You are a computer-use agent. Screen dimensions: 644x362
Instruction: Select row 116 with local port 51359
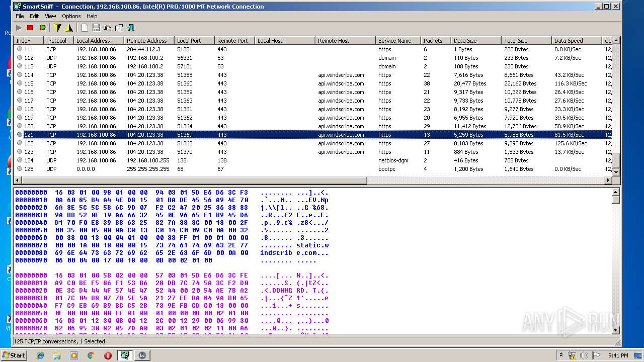pyautogui.click(x=313, y=92)
